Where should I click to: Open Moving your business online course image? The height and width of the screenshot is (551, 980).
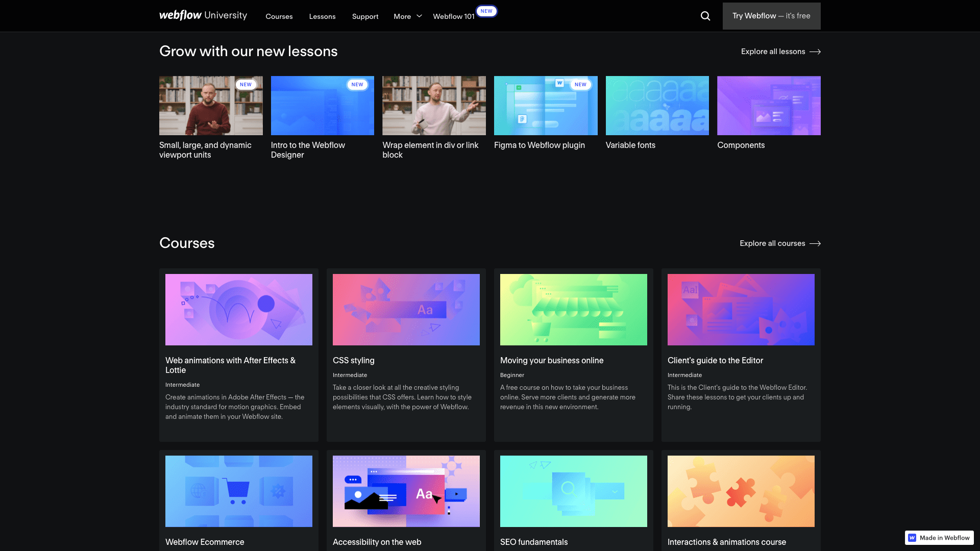point(574,310)
